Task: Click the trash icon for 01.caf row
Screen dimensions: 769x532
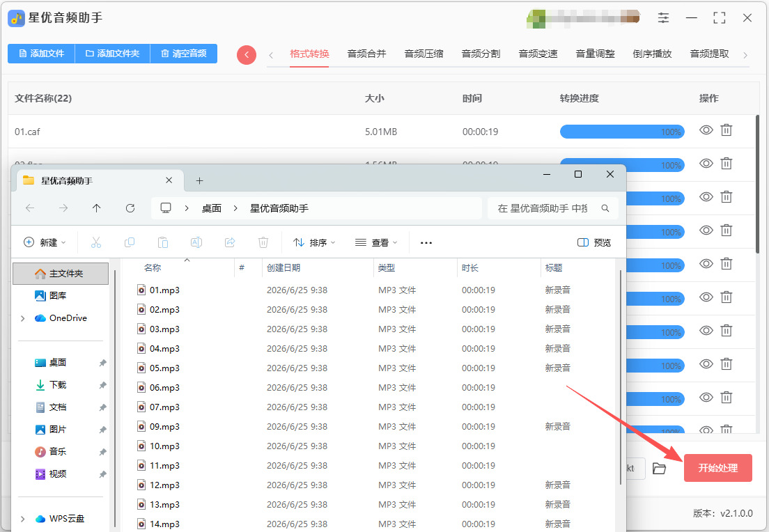Action: click(x=727, y=130)
